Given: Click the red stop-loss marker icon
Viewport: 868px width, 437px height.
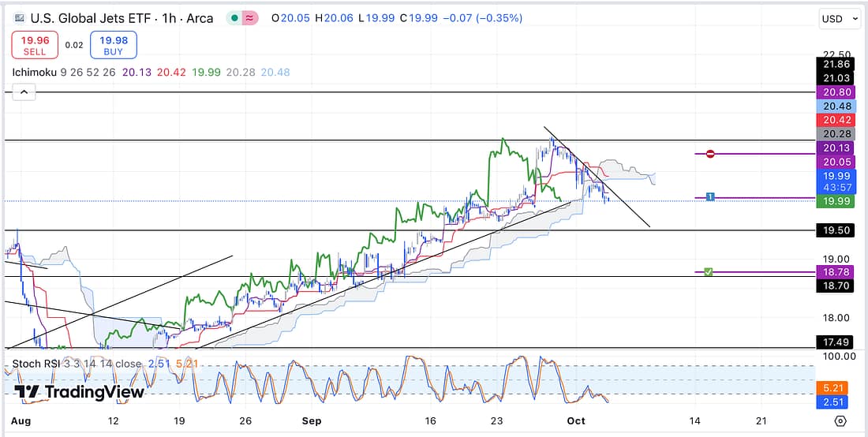Looking at the screenshot, I should click(710, 154).
